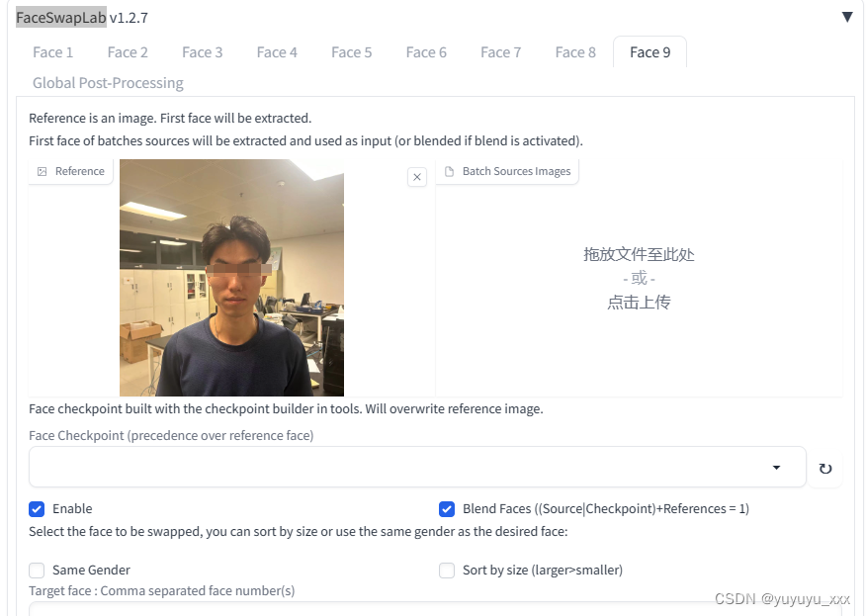
Task: Remove the reference image with X button
Action: point(417,177)
